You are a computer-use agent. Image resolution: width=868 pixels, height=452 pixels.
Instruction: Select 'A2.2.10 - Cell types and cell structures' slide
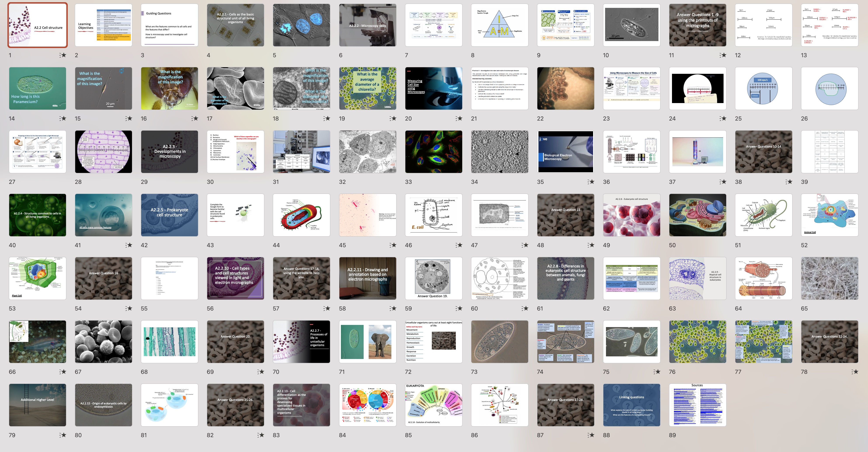click(x=236, y=279)
